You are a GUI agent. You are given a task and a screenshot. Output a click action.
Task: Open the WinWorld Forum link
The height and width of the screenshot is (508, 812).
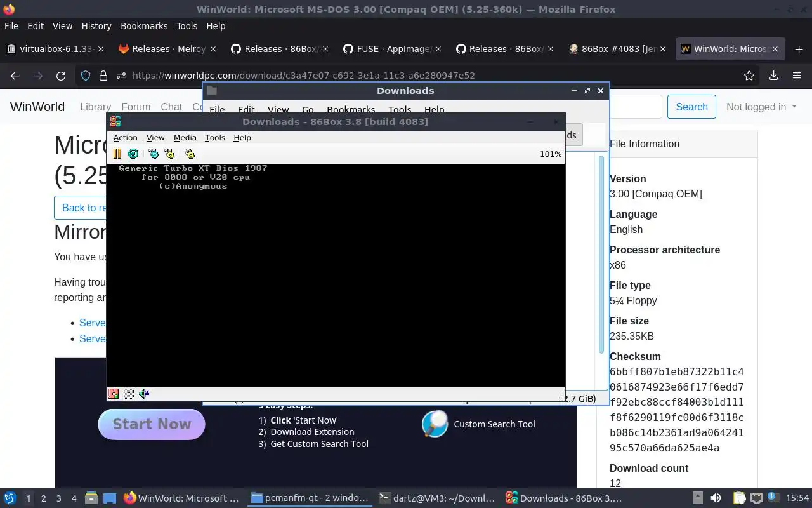tap(136, 107)
